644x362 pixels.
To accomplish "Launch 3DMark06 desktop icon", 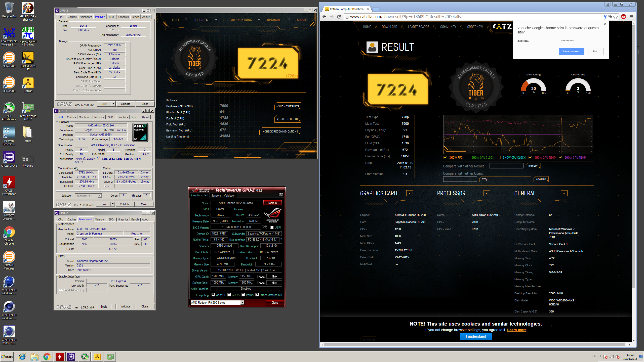I will coord(9,84).
